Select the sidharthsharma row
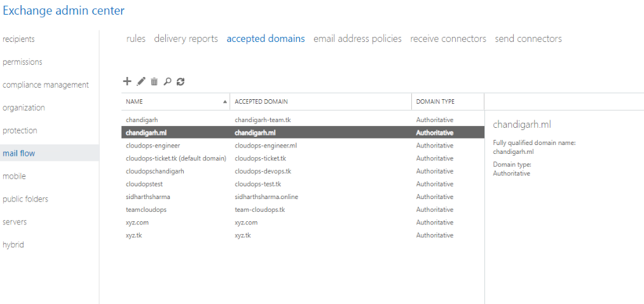644x304 pixels. [x=303, y=197]
